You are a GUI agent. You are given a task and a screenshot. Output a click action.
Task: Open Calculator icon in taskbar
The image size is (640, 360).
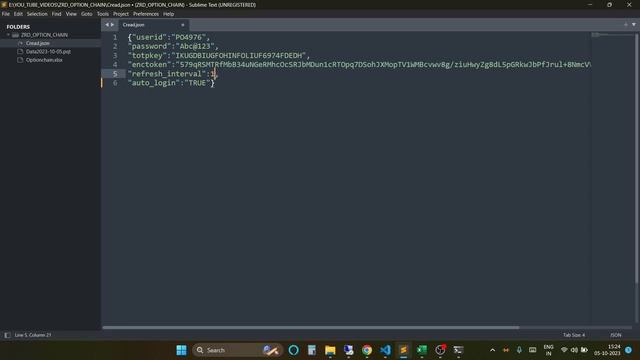click(x=312, y=350)
